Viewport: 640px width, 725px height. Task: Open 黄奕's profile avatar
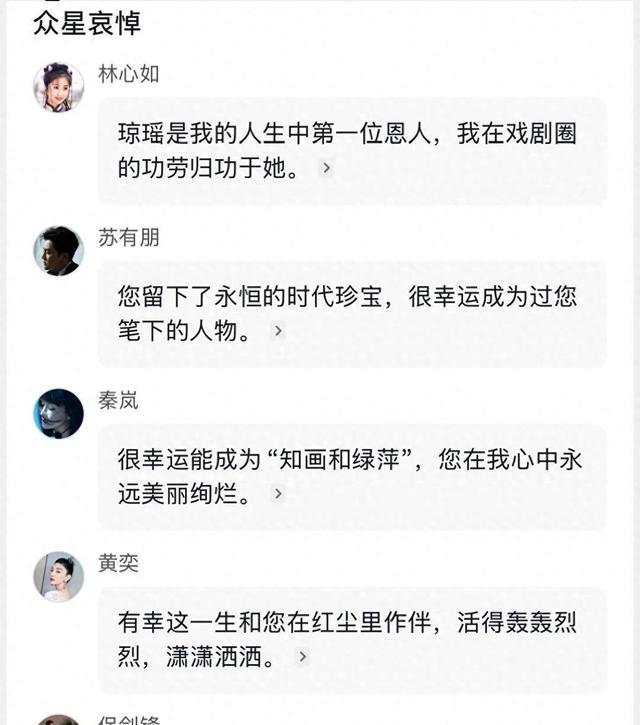58,576
